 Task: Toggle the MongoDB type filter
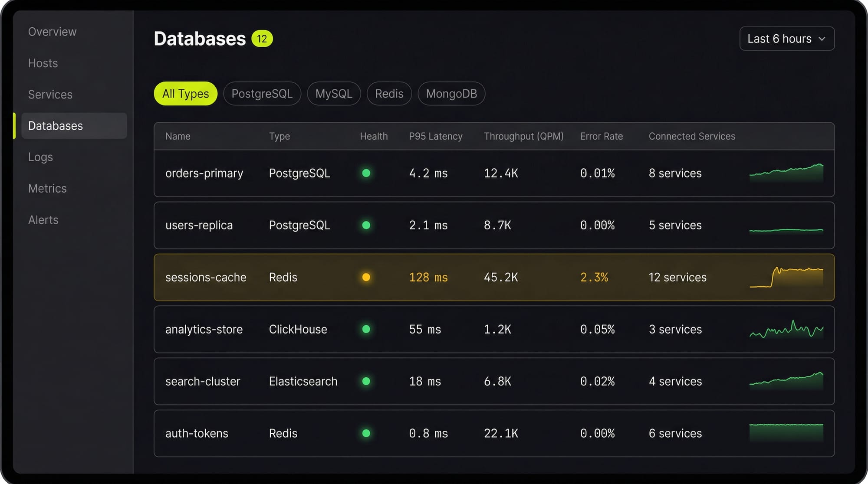(x=451, y=93)
